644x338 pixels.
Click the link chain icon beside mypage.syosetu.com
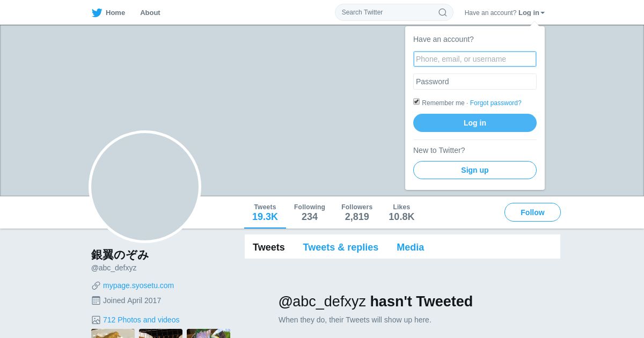(96, 285)
